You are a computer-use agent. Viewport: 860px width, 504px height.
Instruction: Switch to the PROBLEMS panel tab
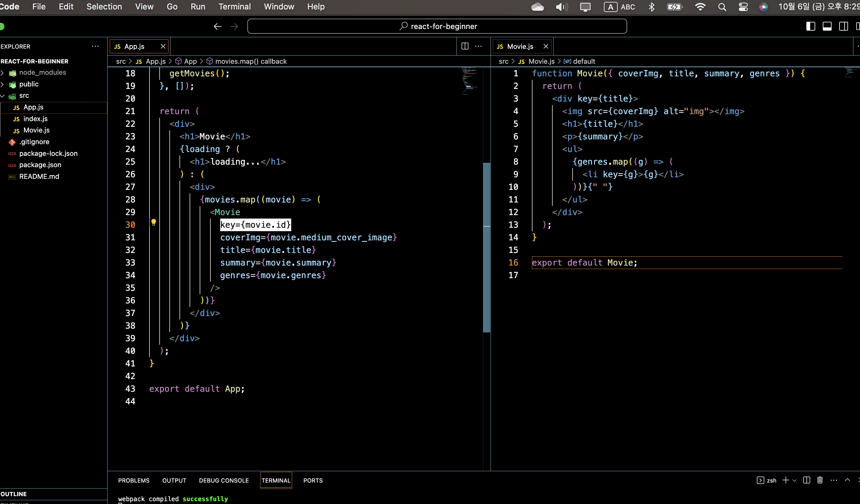click(134, 480)
